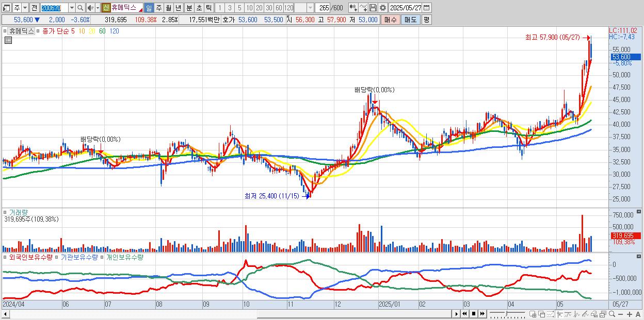This screenshot has height=320, width=644.
Task: Select the 월 (monthly) period button
Action: click(168, 8)
